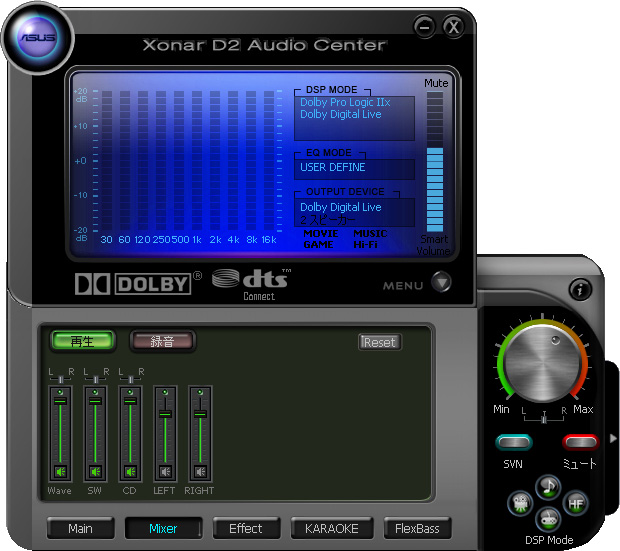The width and height of the screenshot is (620, 551).
Task: Select the Game DSP mode icon
Action: (x=547, y=518)
